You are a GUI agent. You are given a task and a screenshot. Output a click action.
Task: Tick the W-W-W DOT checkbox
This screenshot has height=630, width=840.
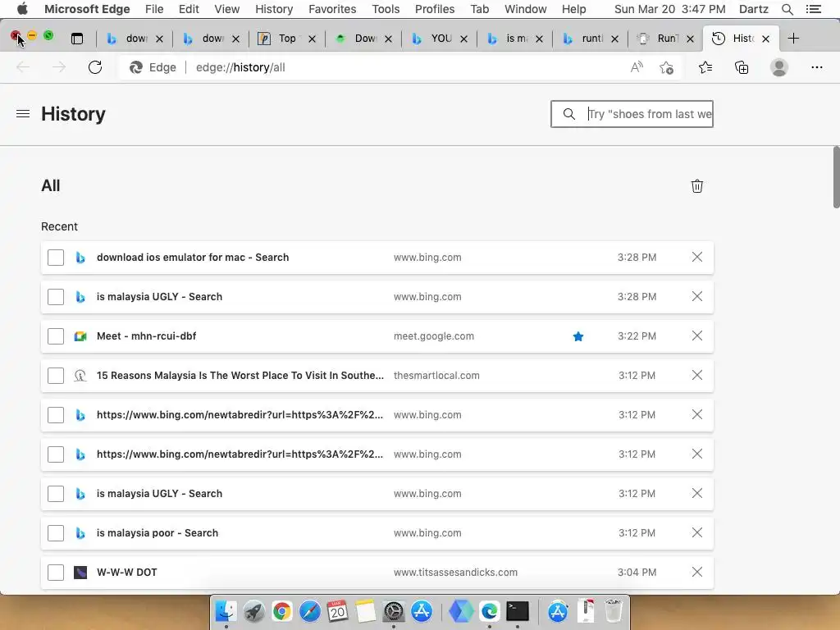(56, 572)
